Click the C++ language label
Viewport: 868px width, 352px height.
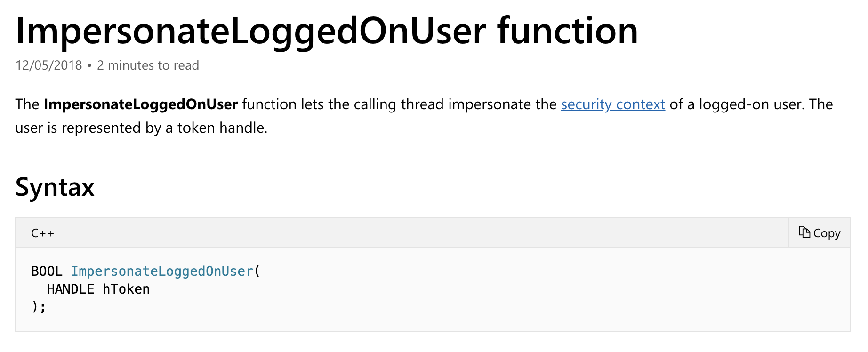(x=42, y=233)
